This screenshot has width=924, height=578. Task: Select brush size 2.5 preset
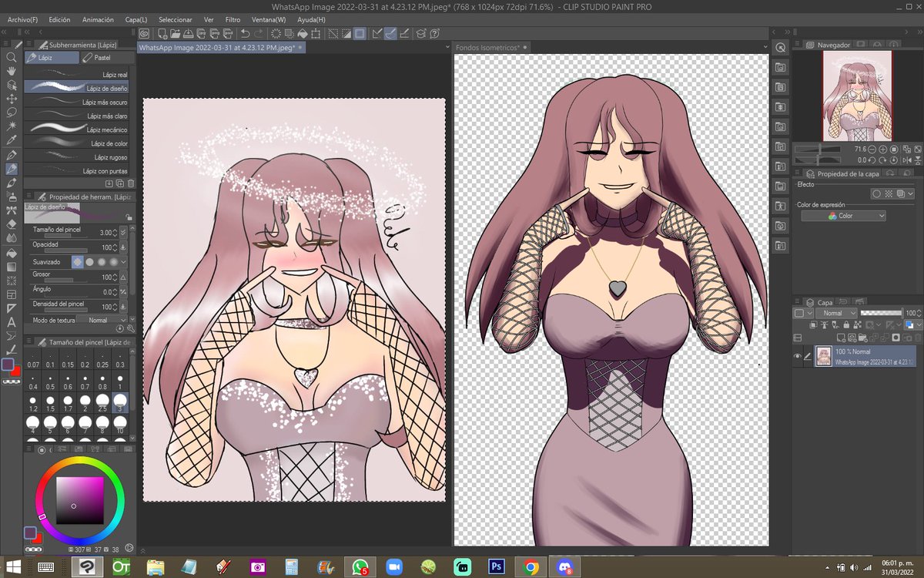click(102, 402)
